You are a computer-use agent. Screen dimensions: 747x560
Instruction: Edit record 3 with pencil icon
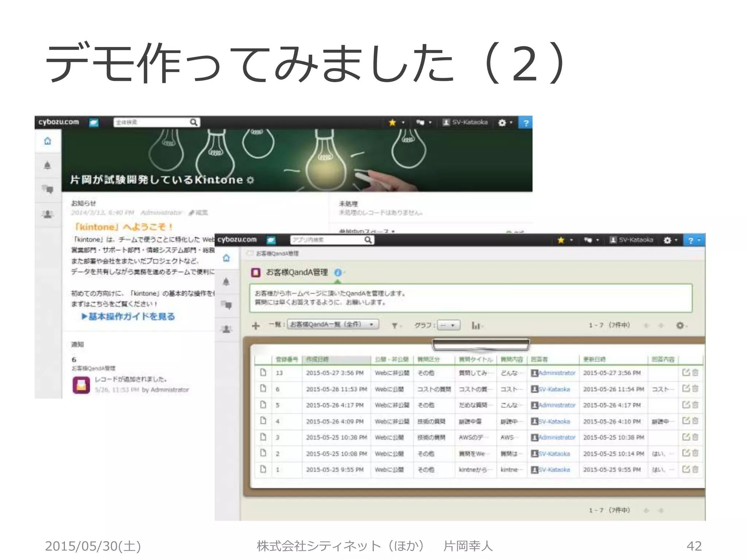tap(686, 437)
